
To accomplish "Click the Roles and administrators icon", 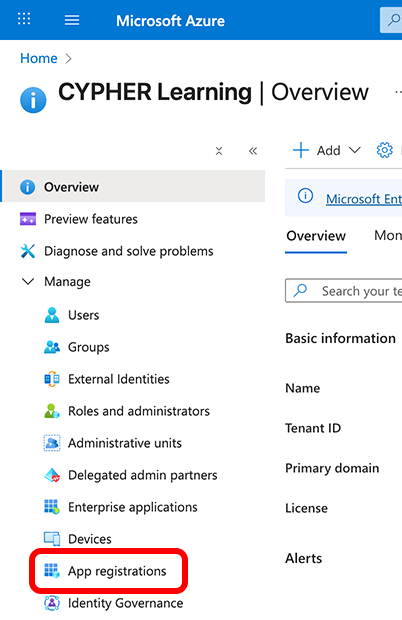I will point(52,411).
